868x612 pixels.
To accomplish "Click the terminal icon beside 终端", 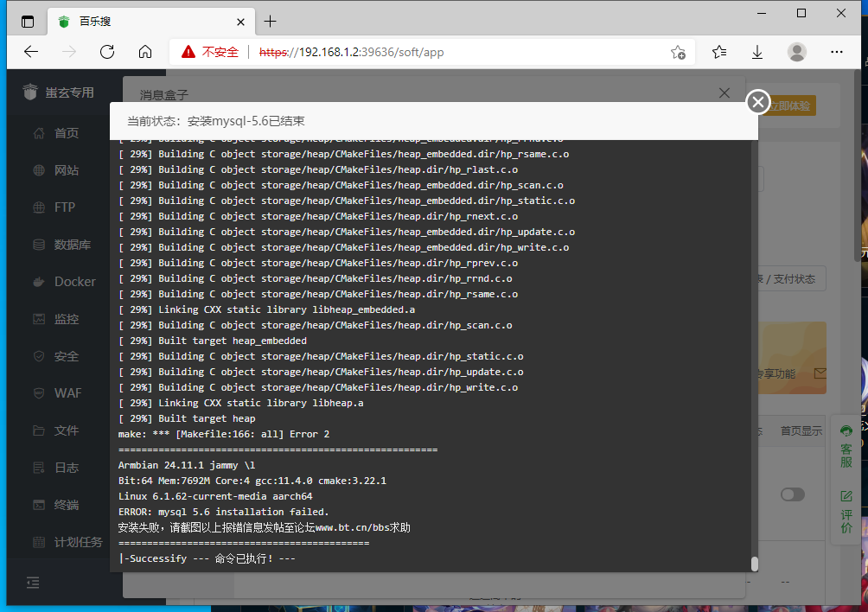I will (x=39, y=505).
